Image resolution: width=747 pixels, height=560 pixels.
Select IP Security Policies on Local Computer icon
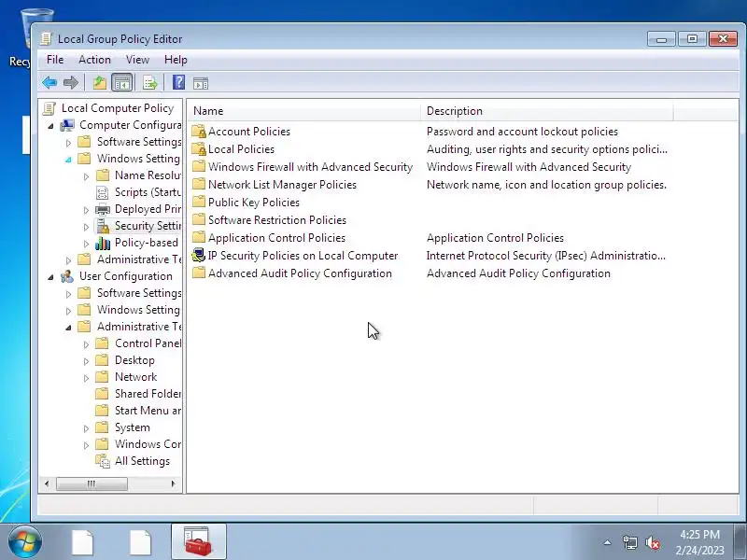pos(199,255)
